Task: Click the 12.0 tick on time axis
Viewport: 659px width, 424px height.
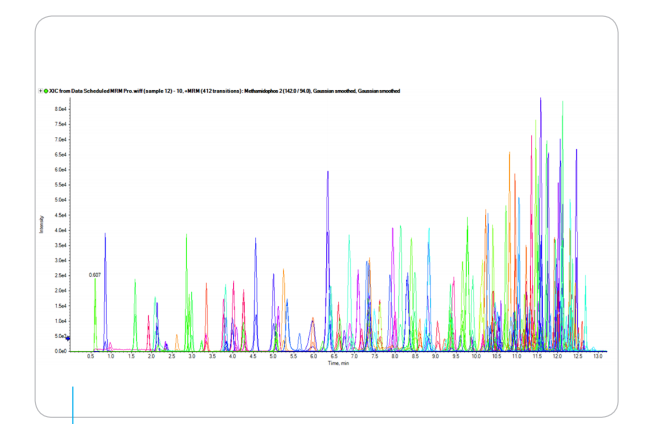Action: pyautogui.click(x=557, y=357)
